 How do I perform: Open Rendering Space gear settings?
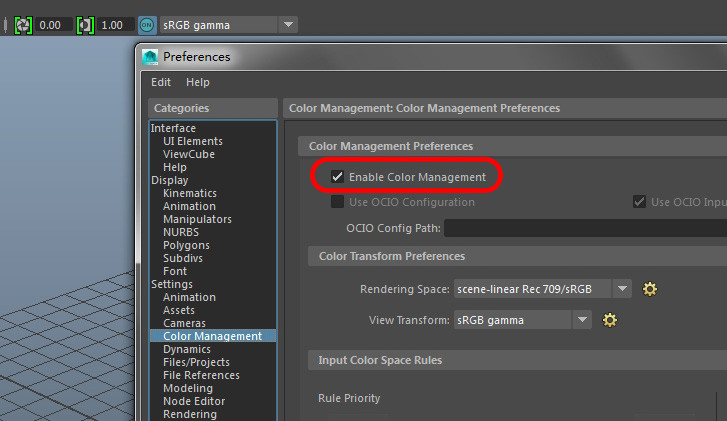click(x=650, y=289)
